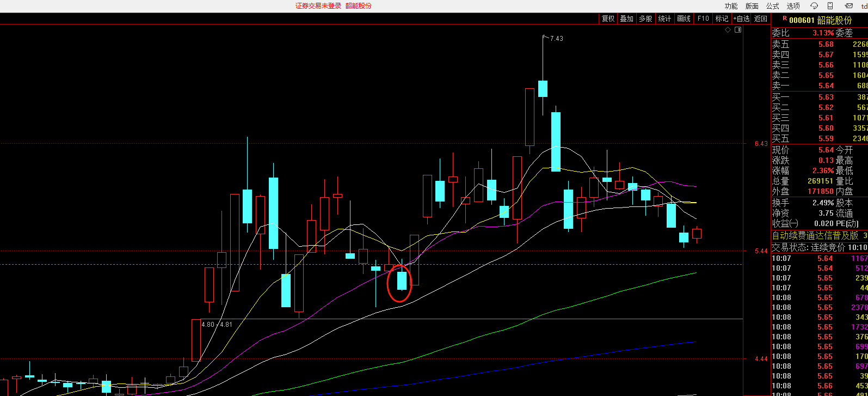The height and width of the screenshot is (396, 868).
Task: Click the 自动续费通达信普及版 banner
Action: pos(816,235)
